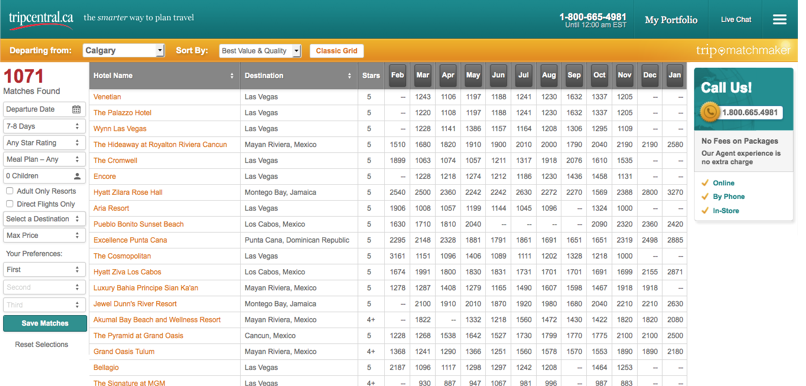Open Hideaway at Royalton Riviera Cancun link
Image resolution: width=806 pixels, height=386 pixels.
pyautogui.click(x=160, y=144)
